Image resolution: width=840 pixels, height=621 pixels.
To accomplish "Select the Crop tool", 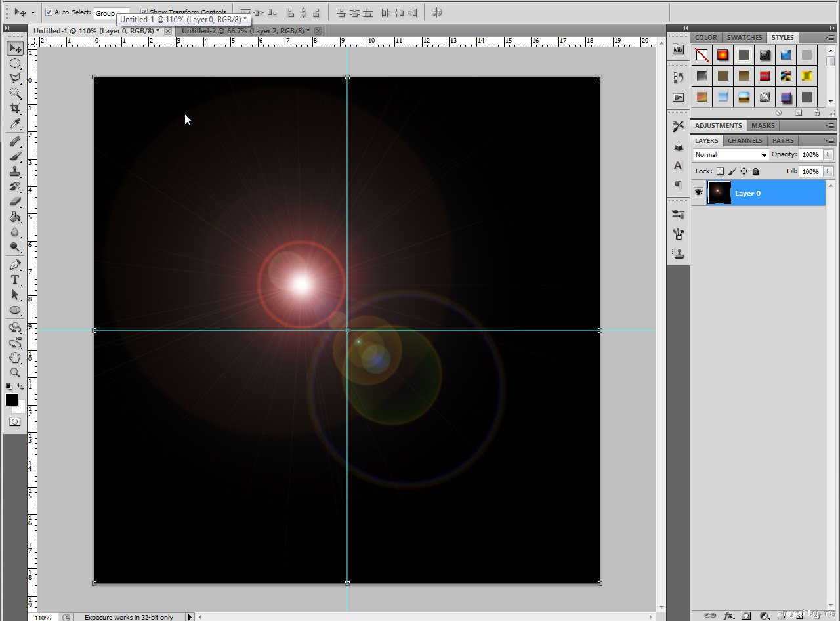I will coord(15,108).
